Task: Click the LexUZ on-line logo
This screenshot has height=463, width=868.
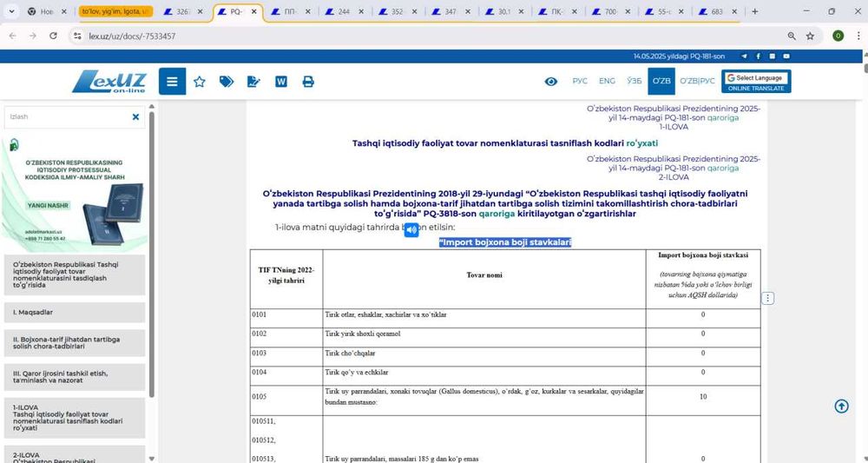Action: point(109,82)
